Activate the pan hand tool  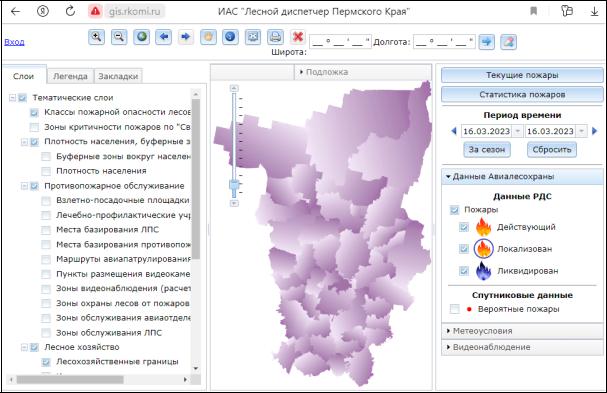(208, 37)
